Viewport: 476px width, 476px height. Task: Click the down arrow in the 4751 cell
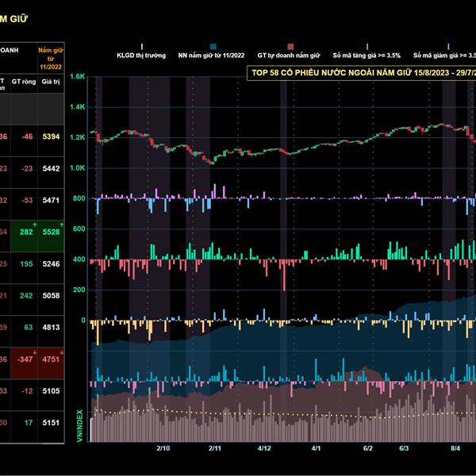pos(62,352)
